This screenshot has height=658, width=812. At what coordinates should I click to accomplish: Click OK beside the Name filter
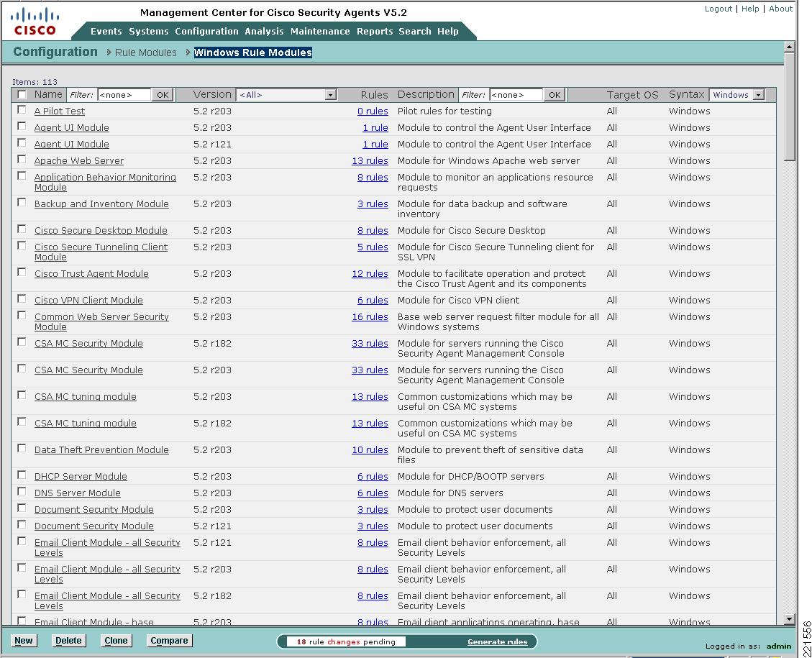point(163,95)
